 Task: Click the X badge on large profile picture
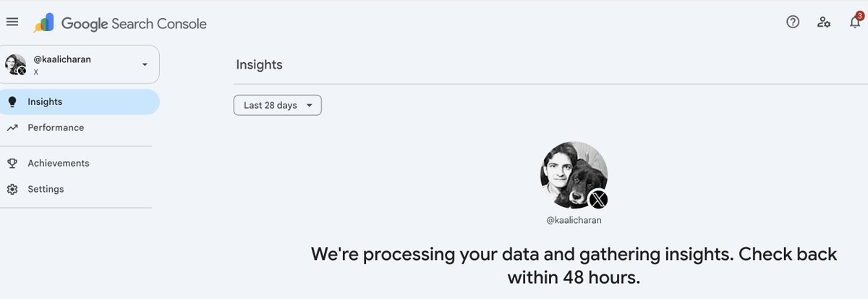598,199
